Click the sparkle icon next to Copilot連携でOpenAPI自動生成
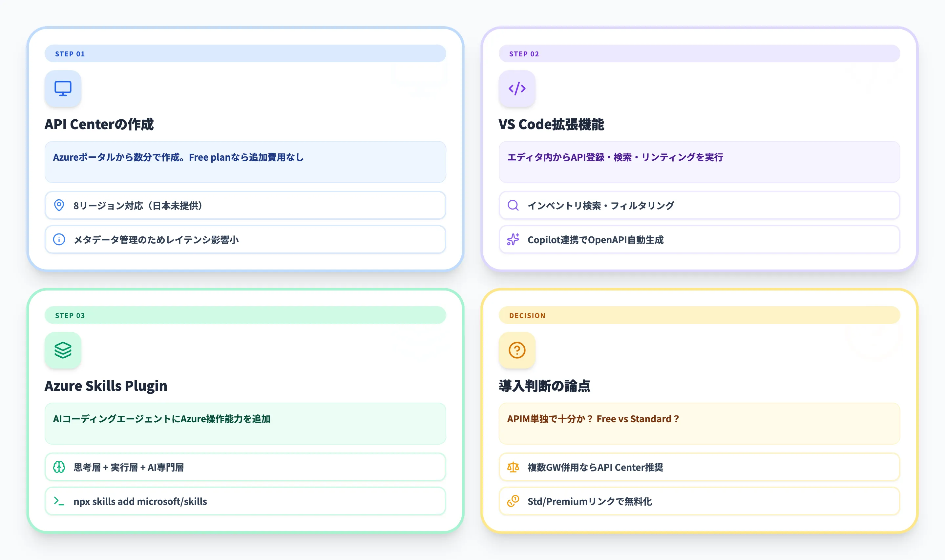The image size is (945, 560). 513,240
